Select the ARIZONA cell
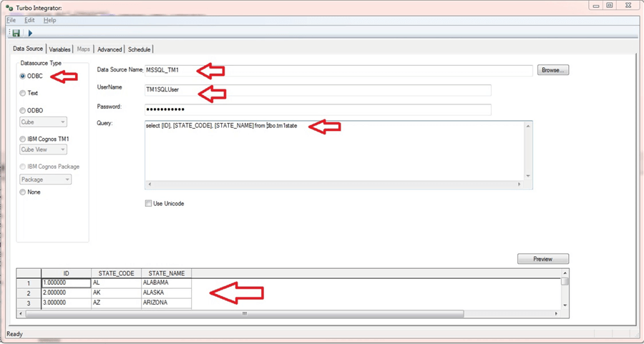644x344 pixels. (166, 303)
